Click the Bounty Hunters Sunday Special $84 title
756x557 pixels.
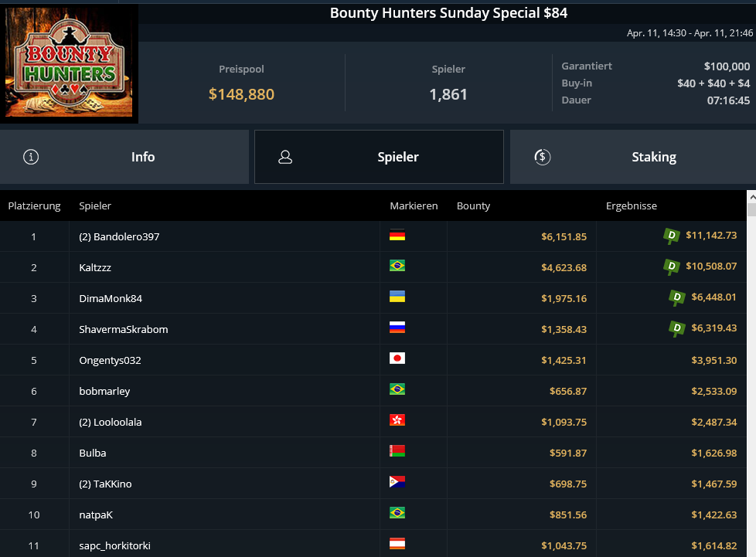pos(448,12)
